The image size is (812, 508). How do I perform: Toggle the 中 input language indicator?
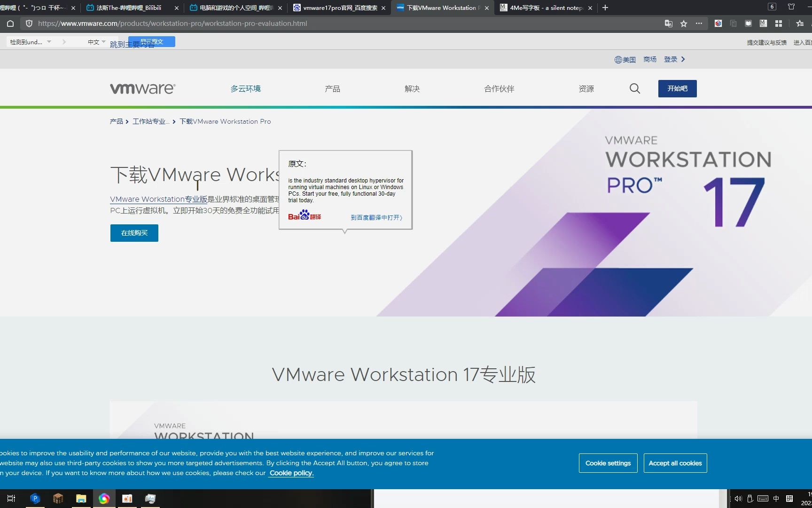pyautogui.click(x=776, y=499)
